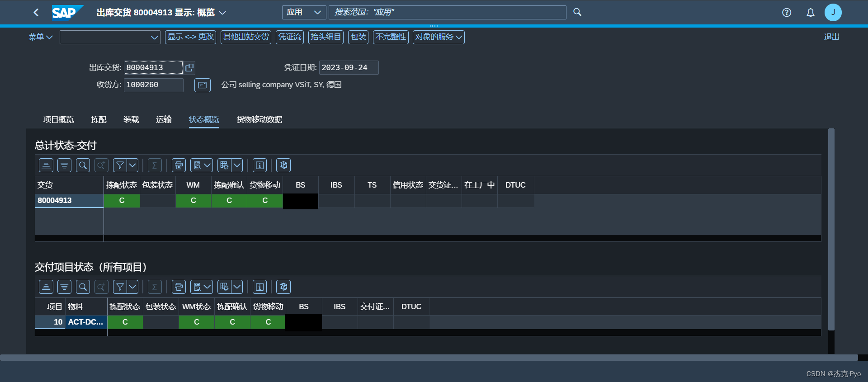Viewport: 868px width, 382px height.
Task: Click the 包装 button
Action: tap(359, 37)
